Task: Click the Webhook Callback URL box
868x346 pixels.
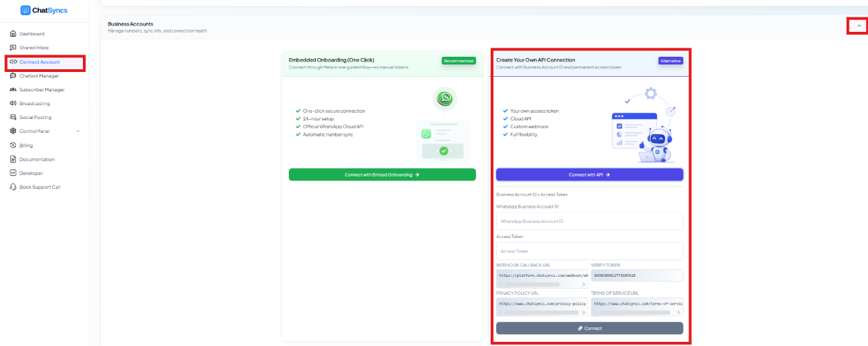Action: click(x=542, y=279)
